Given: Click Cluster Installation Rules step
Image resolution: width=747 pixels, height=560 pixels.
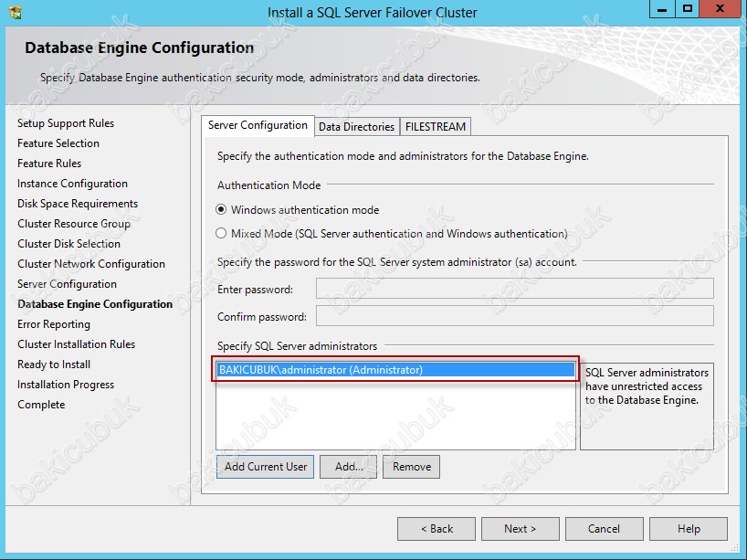Looking at the screenshot, I should [x=76, y=344].
